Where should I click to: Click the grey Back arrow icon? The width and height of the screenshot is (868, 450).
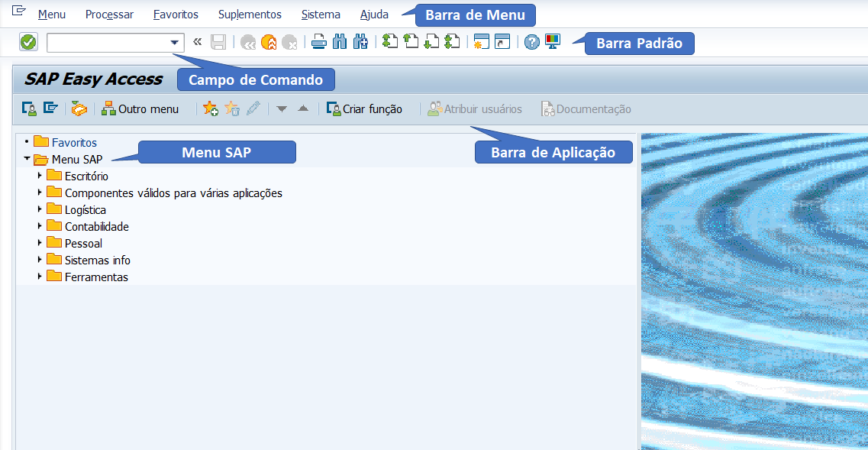(247, 42)
